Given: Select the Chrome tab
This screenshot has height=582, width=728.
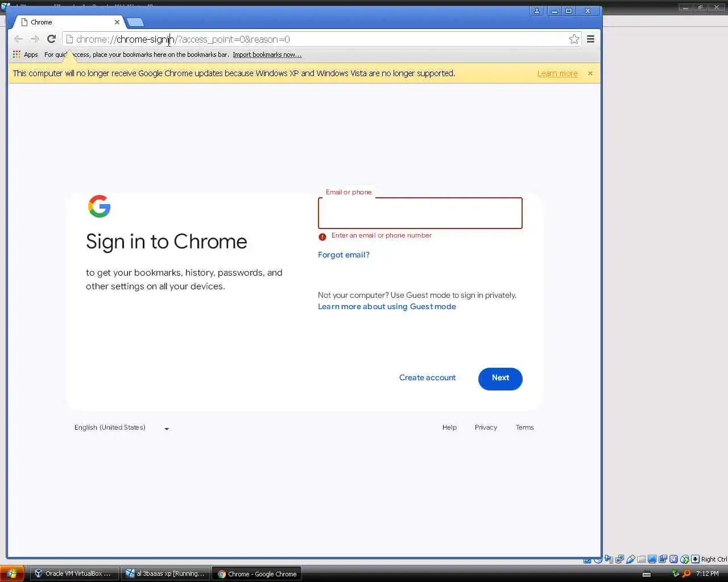Looking at the screenshot, I should click(x=68, y=22).
